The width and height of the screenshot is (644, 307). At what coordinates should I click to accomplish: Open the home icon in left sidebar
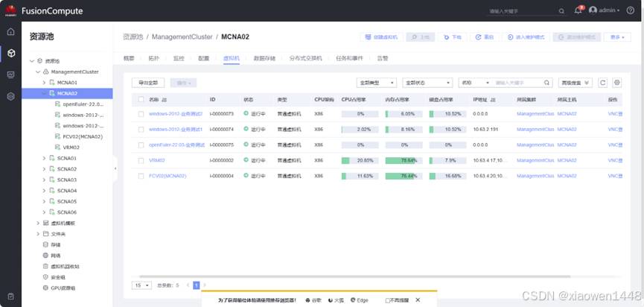coord(10,32)
